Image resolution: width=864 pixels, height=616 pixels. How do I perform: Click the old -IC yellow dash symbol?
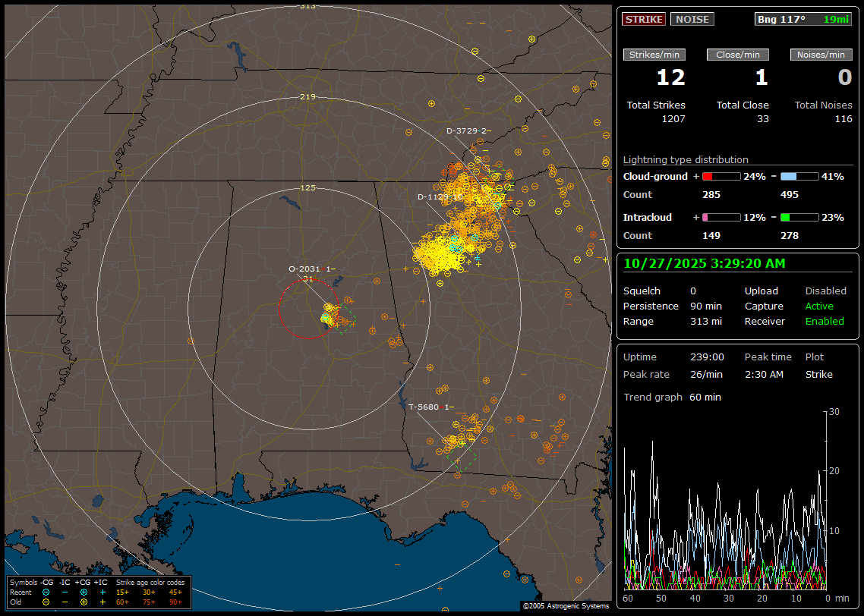(x=65, y=602)
